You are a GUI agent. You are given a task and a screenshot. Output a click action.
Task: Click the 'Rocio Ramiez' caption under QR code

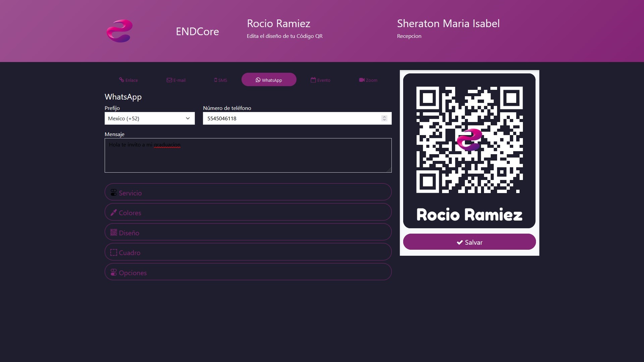point(470,215)
